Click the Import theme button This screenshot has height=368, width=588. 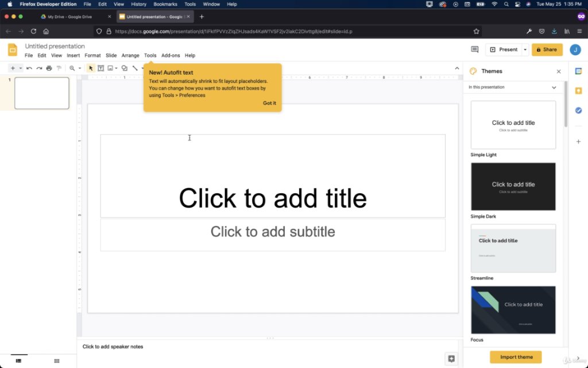click(x=516, y=357)
